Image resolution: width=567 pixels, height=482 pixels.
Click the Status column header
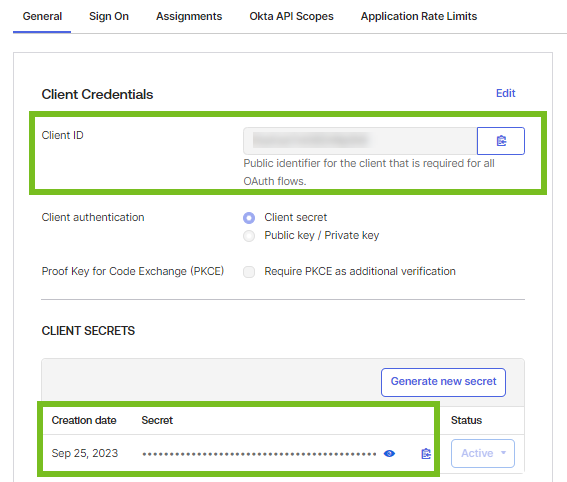pos(466,420)
